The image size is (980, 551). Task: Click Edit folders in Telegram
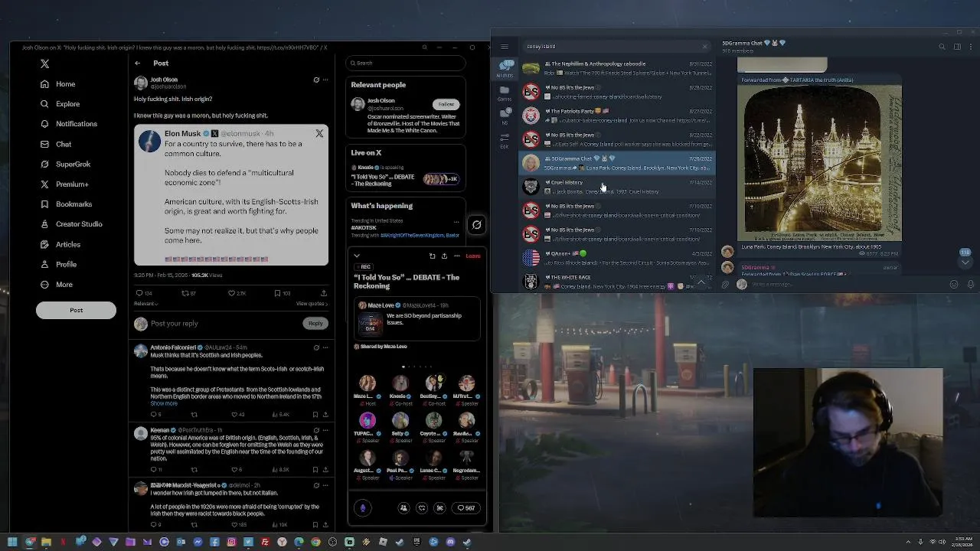(x=505, y=140)
